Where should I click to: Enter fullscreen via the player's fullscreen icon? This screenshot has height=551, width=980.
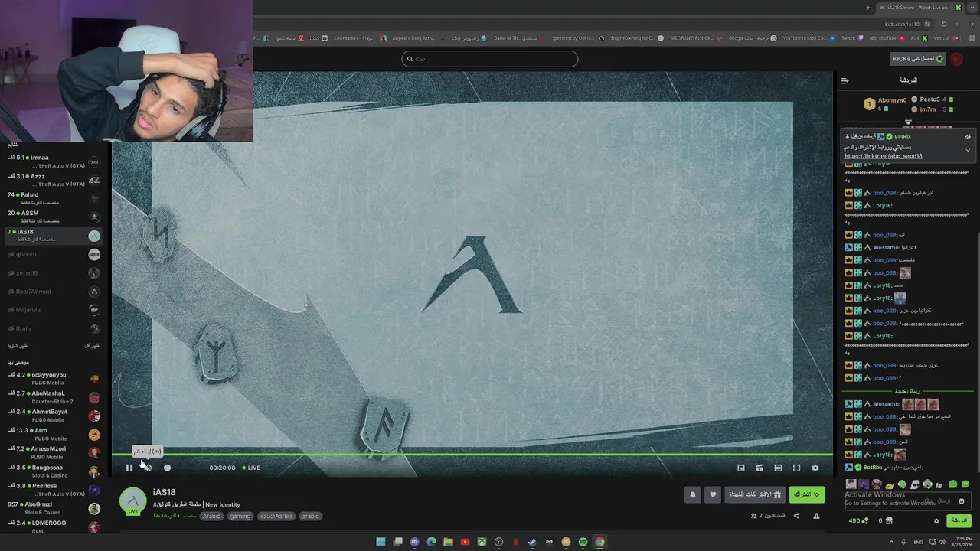(796, 468)
